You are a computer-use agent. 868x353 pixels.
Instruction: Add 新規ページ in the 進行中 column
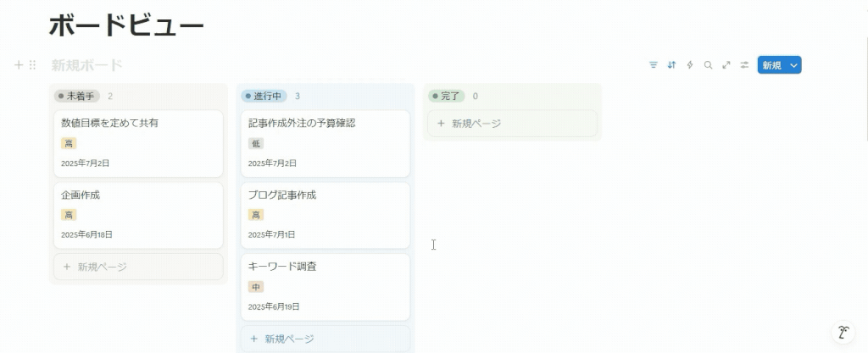coord(325,339)
